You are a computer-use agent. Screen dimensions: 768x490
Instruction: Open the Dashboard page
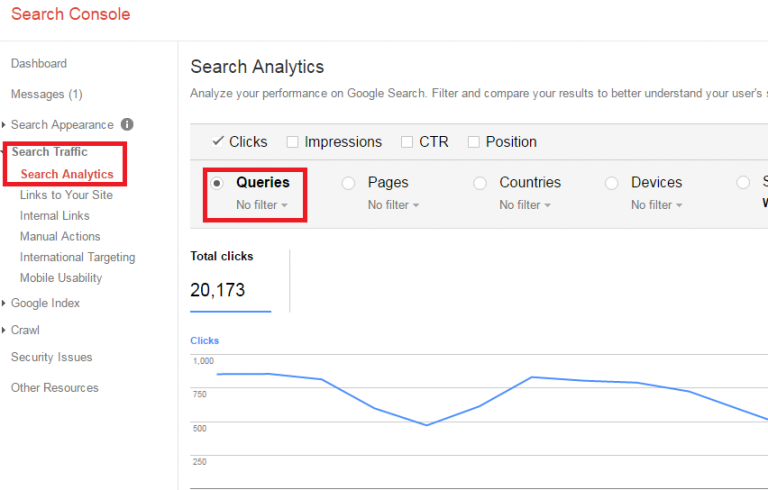point(39,64)
